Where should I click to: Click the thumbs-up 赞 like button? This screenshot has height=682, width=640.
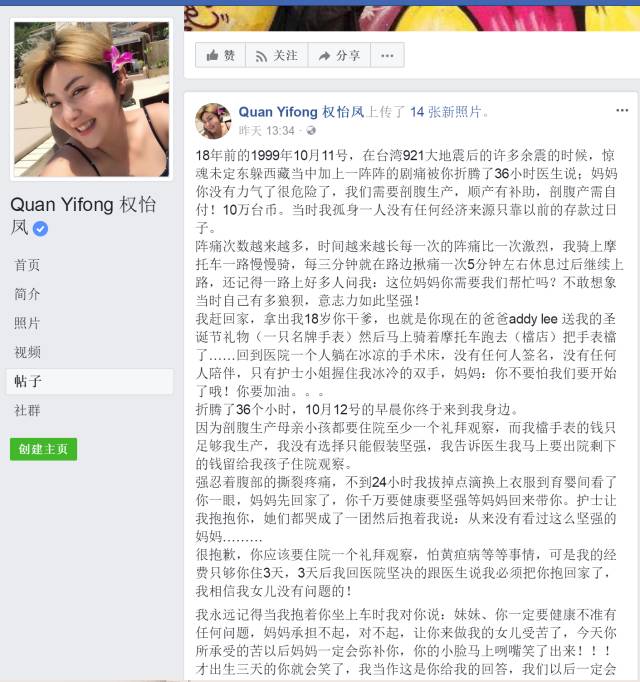point(221,55)
